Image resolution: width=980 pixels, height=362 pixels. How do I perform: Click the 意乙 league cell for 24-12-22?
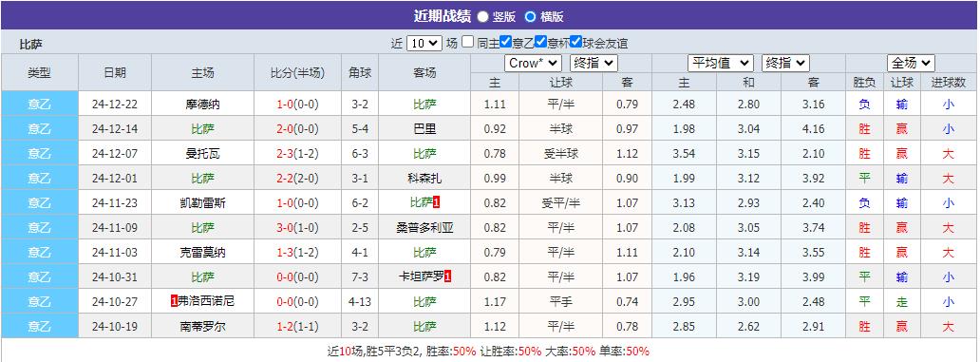tap(39, 105)
